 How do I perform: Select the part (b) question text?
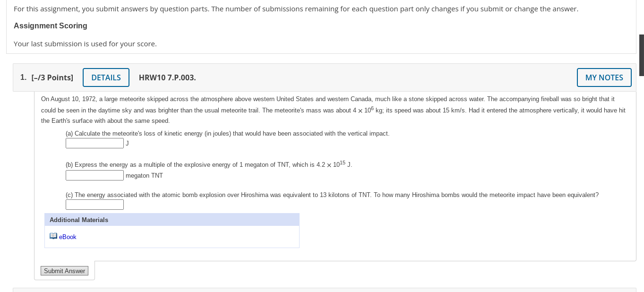click(x=208, y=164)
